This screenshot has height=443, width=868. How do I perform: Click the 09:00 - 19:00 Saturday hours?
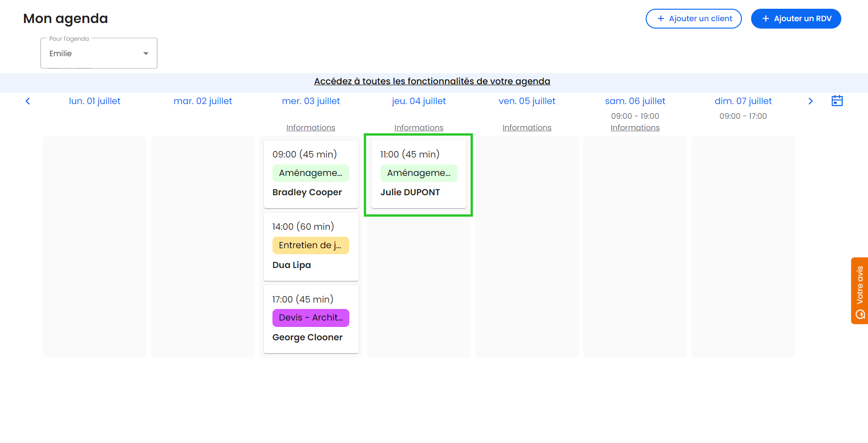[635, 117]
